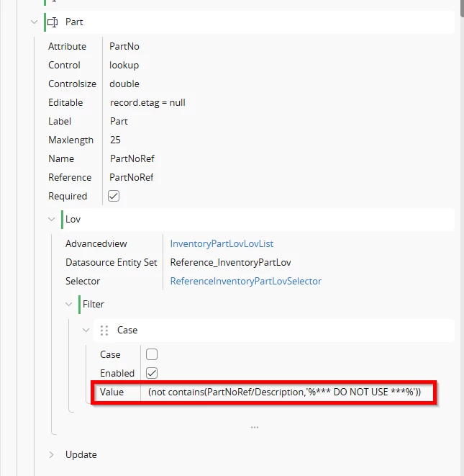Uncheck the Enabled checkbox
Screen dimensions: 464x476
(152, 373)
